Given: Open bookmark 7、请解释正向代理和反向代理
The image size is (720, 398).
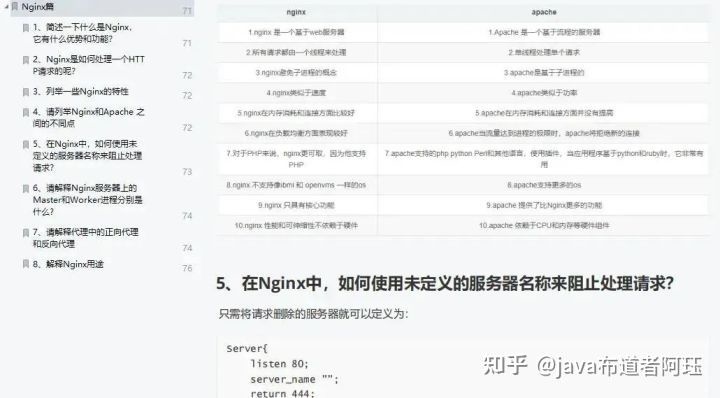Looking at the screenshot, I should 85,238.
